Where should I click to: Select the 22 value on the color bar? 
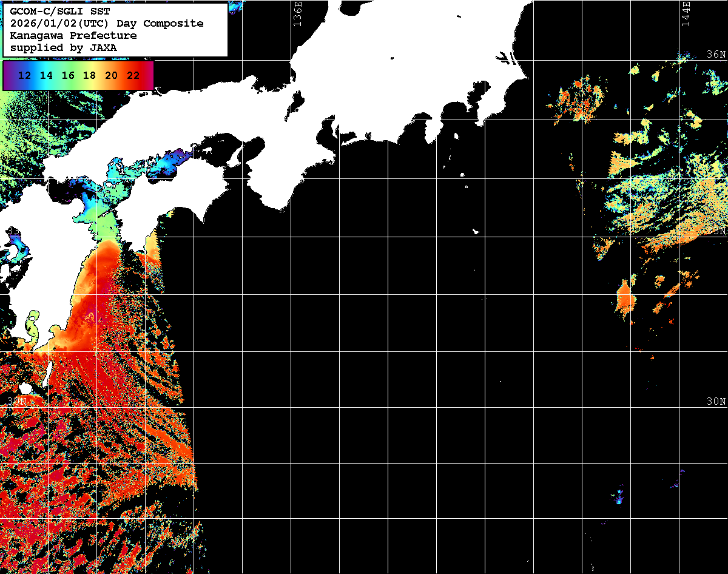click(133, 76)
